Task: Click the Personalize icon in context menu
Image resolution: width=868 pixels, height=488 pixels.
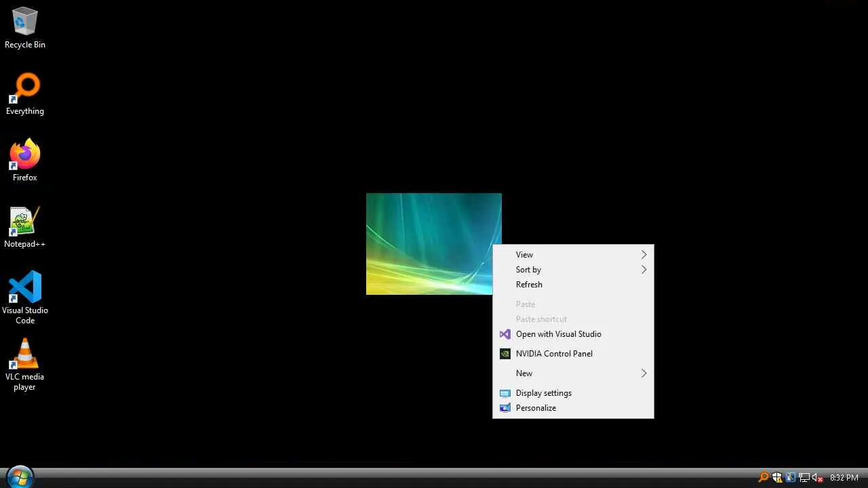Action: click(x=505, y=408)
